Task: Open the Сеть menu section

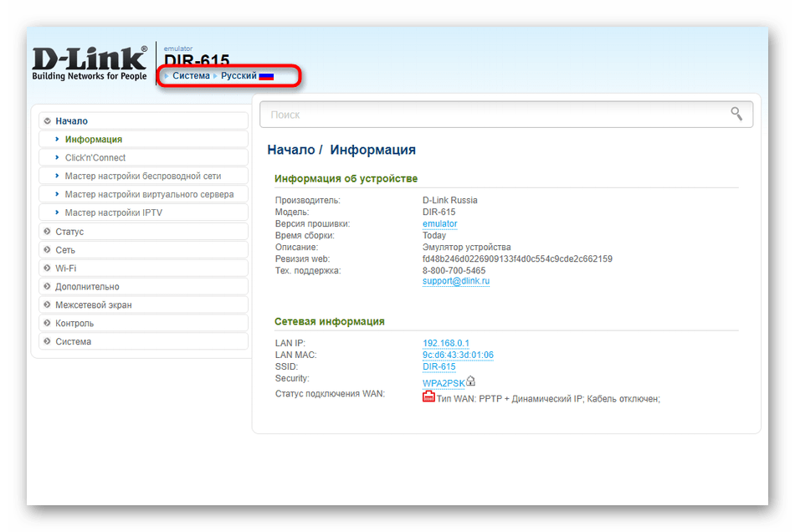Action: (x=143, y=250)
